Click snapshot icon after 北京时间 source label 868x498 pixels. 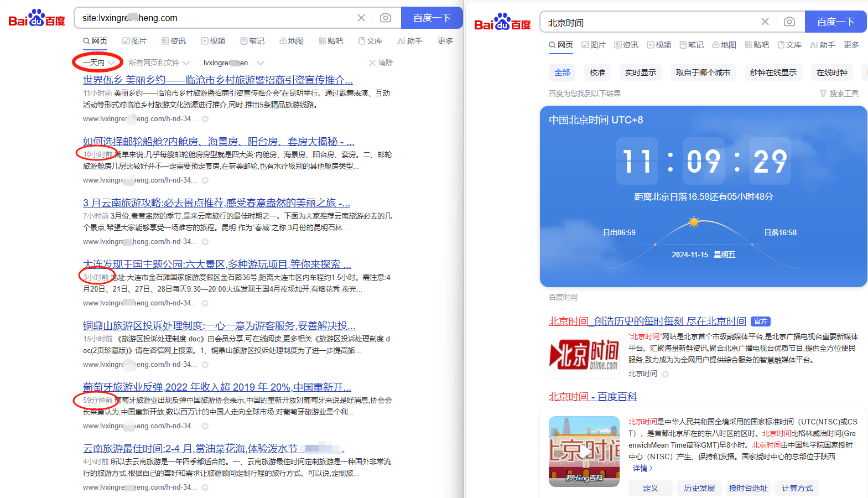666,374
